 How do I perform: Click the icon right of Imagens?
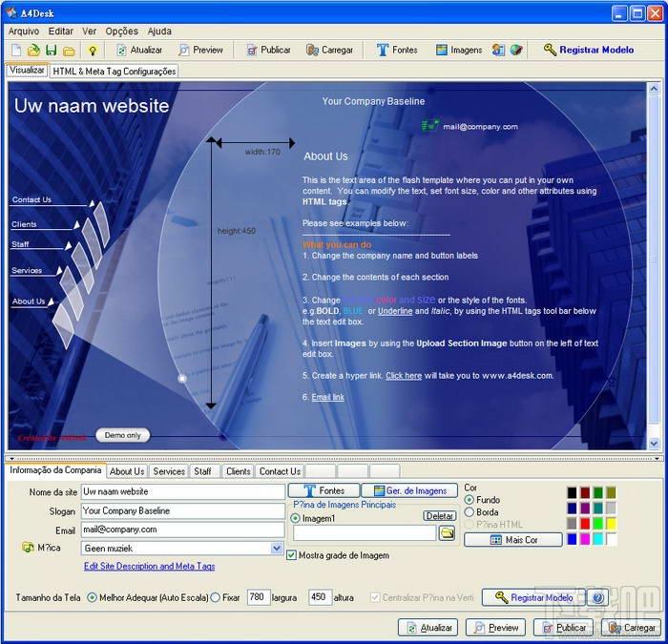(x=498, y=50)
